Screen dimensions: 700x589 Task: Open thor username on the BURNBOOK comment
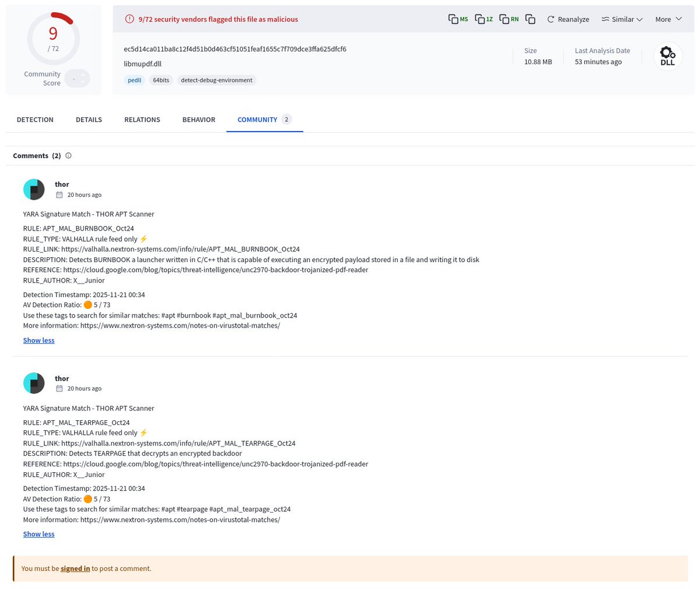[62, 184]
